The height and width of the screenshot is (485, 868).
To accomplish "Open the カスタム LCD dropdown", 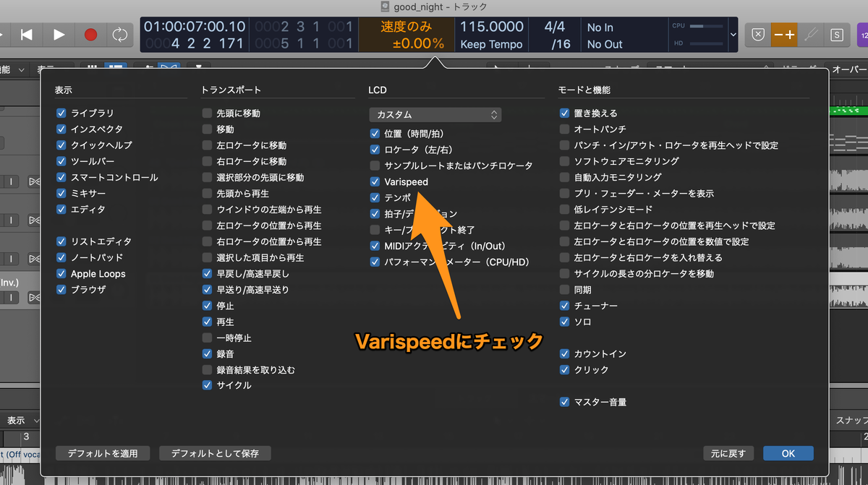I will [435, 114].
